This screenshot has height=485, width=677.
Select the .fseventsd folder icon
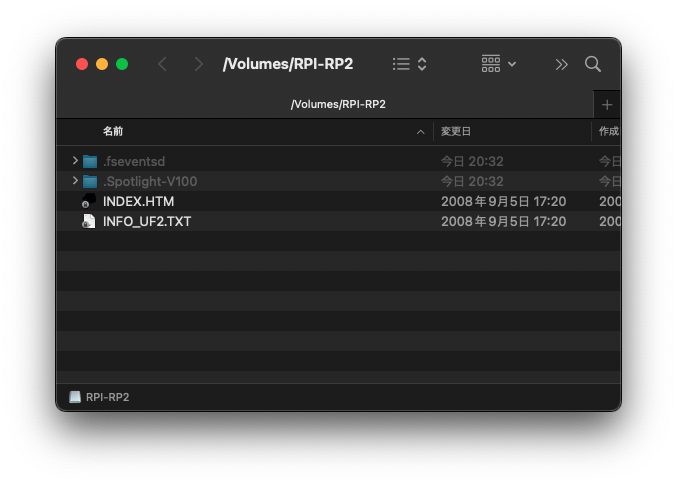90,161
